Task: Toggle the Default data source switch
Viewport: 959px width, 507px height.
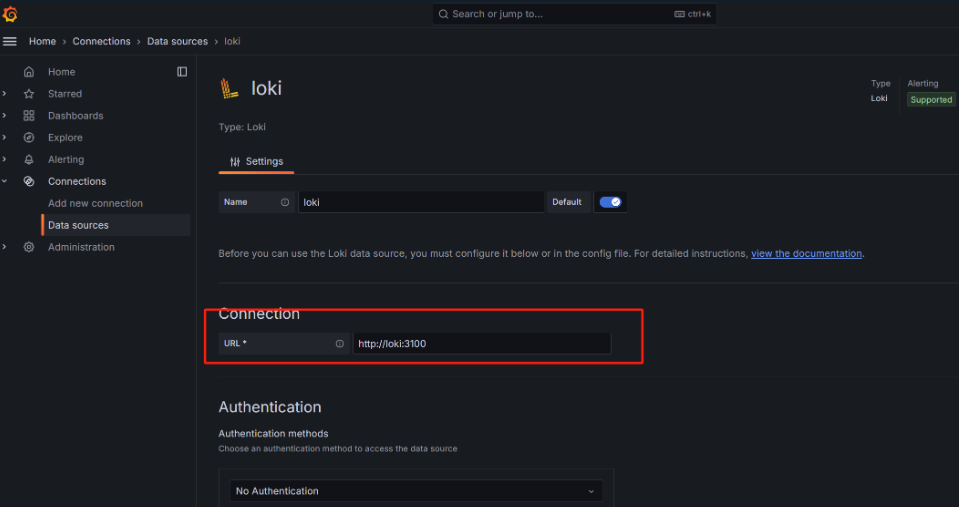Action: (x=610, y=202)
